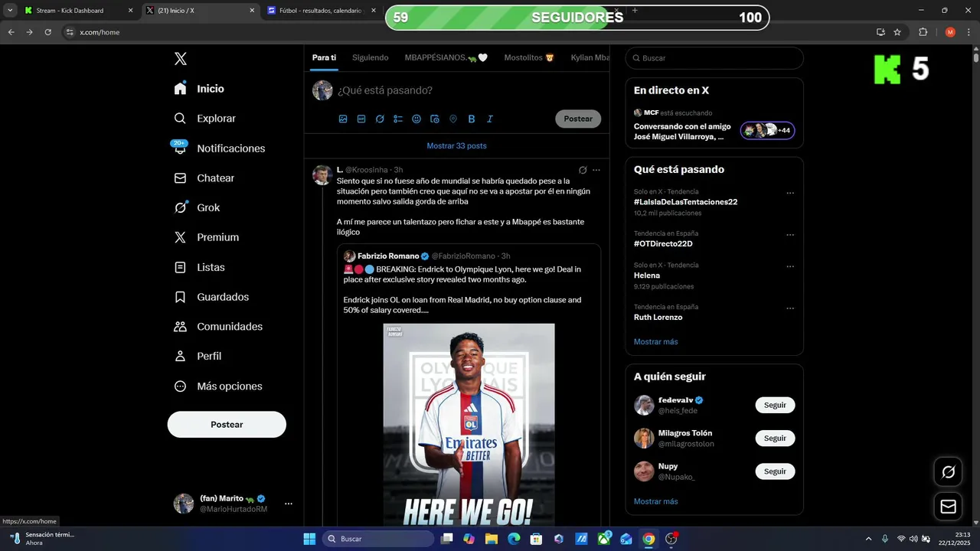980x551 pixels.
Task: Open Perfil in the sidebar
Action: point(198,356)
